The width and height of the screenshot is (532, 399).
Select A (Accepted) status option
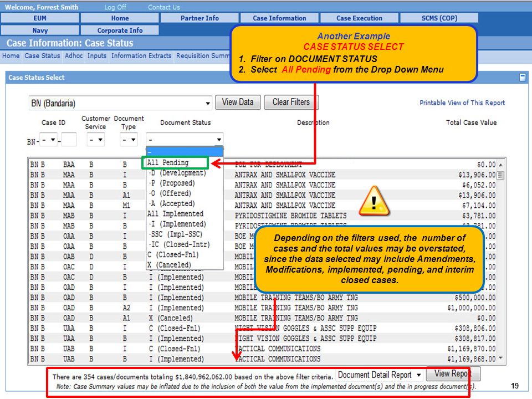click(x=185, y=203)
